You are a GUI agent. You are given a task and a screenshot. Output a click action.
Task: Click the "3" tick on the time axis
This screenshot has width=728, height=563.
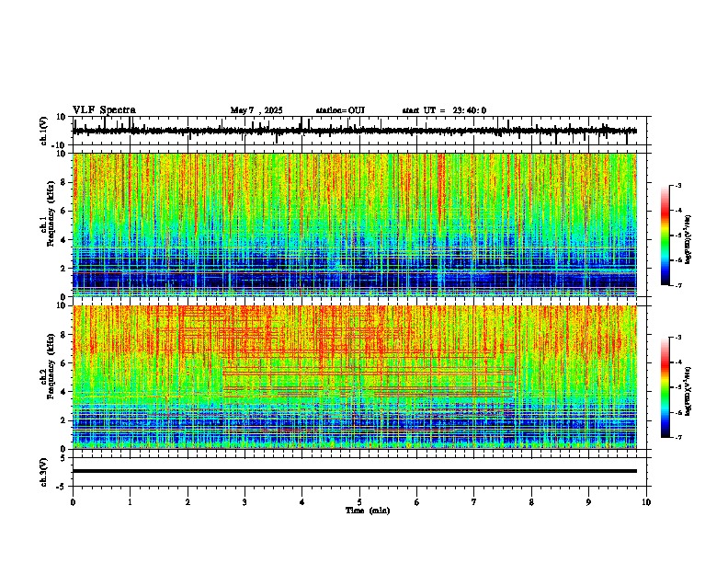(245, 502)
